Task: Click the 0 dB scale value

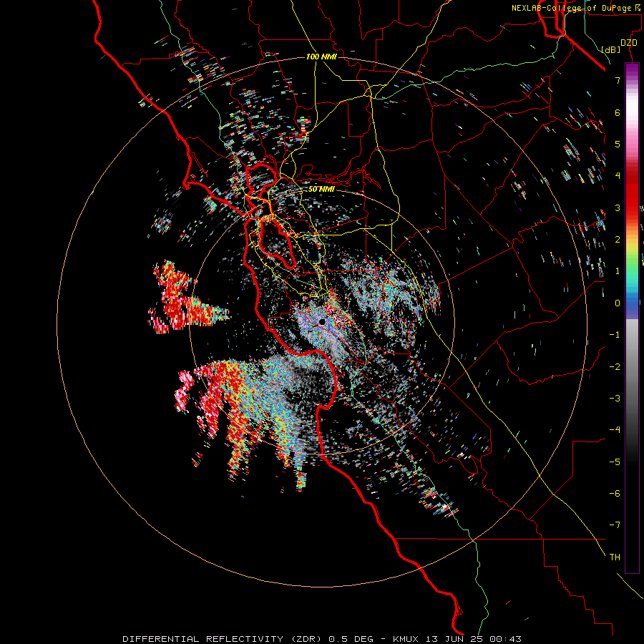Action: point(618,303)
